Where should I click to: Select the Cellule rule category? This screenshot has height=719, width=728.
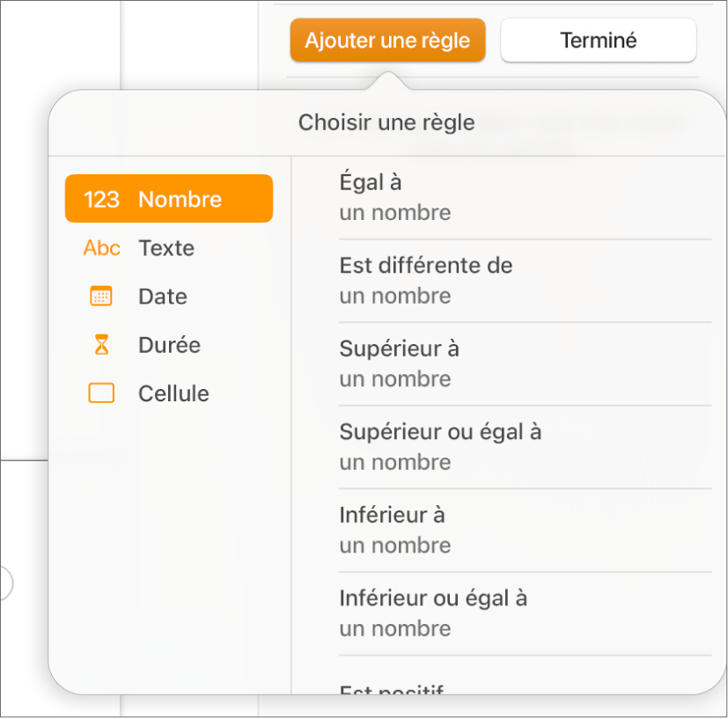[x=173, y=393]
